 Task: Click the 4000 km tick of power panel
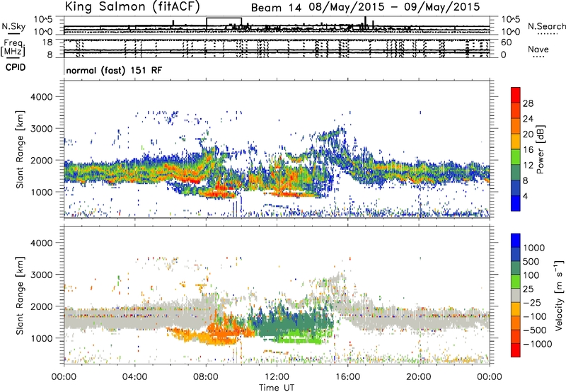(x=41, y=97)
